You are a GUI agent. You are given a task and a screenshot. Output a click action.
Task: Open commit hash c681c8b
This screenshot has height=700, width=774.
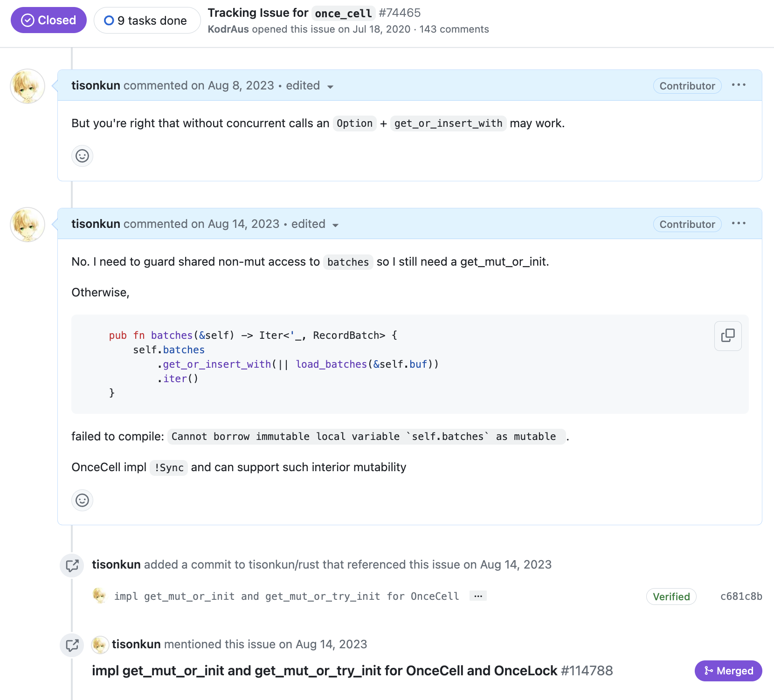tap(741, 597)
